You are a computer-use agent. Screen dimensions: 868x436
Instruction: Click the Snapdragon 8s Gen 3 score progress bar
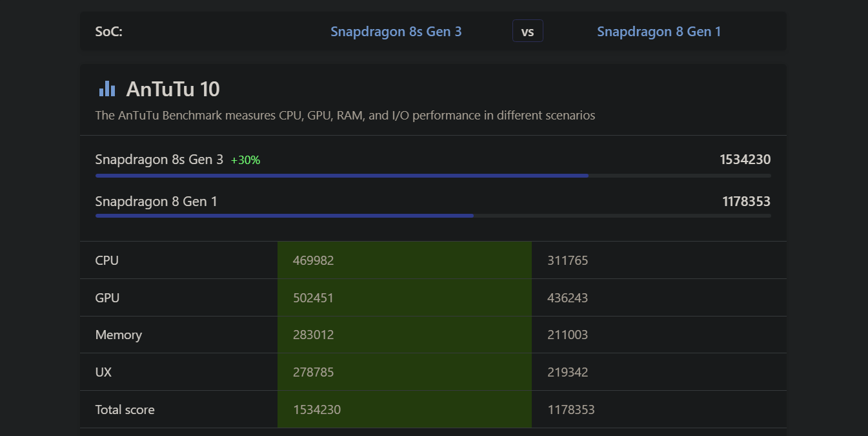tap(433, 176)
